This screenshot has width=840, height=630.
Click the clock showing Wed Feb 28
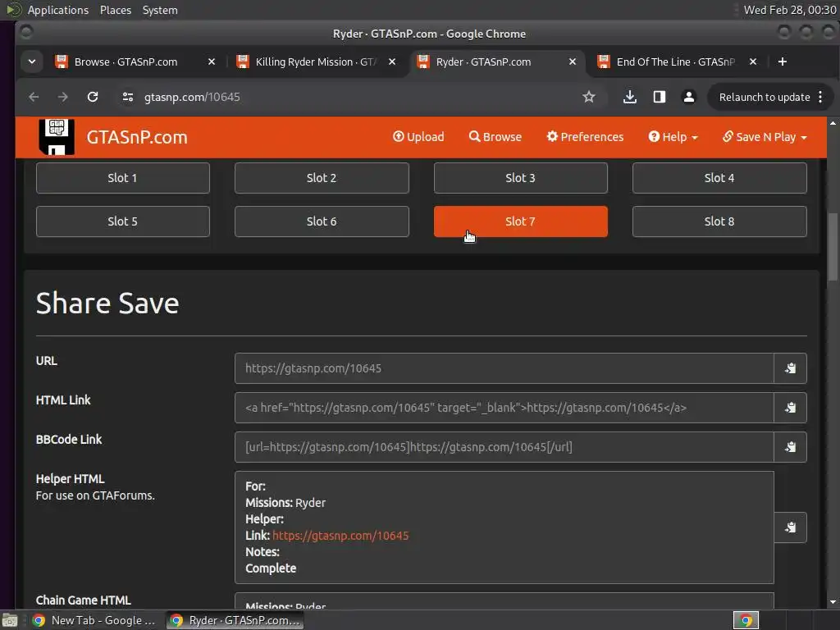pos(790,10)
